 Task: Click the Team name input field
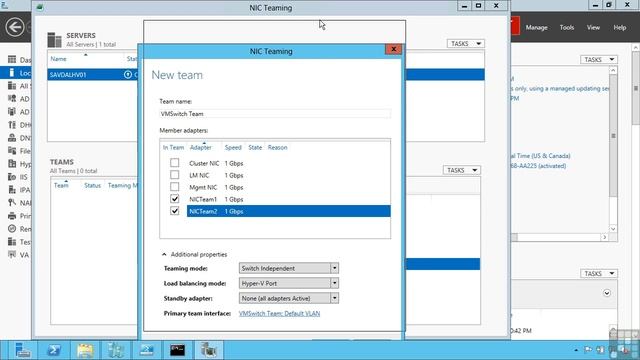(275, 113)
